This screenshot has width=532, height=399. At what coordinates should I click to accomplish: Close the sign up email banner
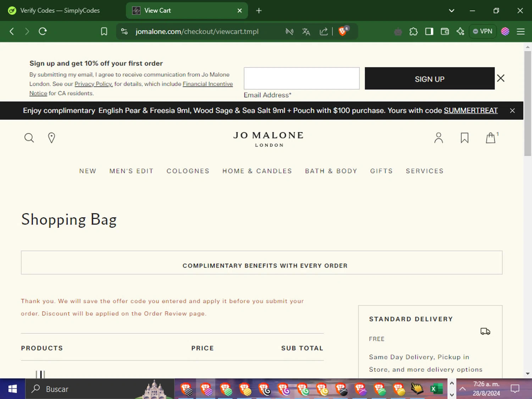coord(500,78)
